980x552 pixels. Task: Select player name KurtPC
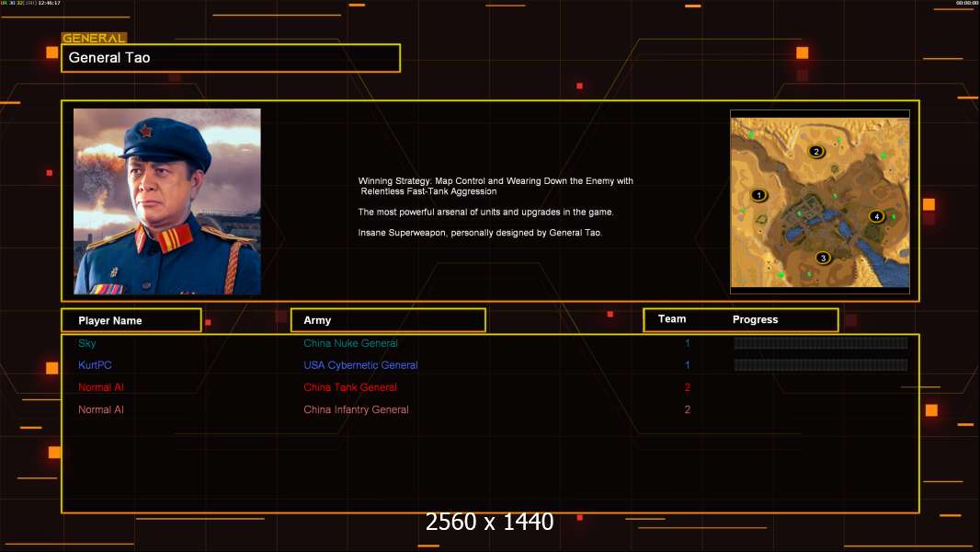pyautogui.click(x=95, y=365)
